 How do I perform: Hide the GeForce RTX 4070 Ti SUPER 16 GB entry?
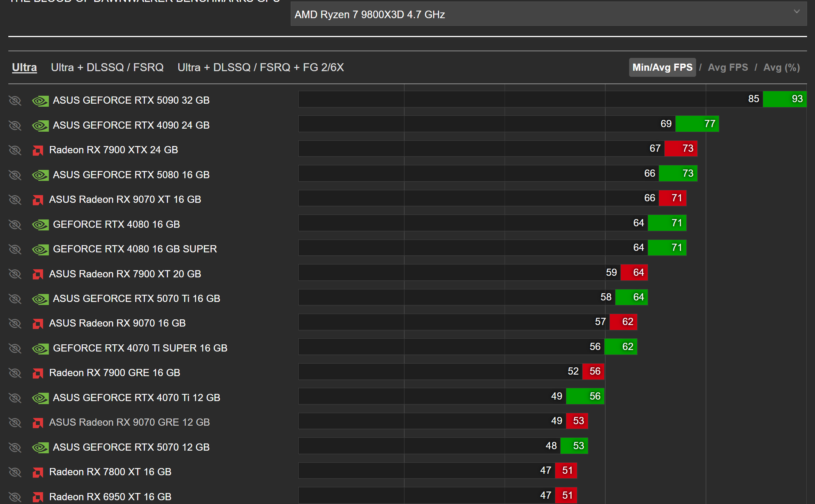pos(15,348)
